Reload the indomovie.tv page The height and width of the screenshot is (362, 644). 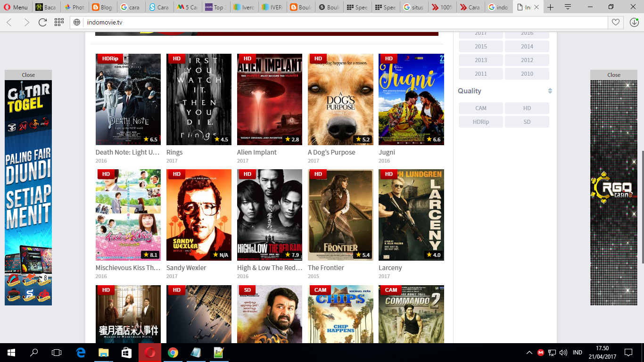pyautogui.click(x=42, y=22)
